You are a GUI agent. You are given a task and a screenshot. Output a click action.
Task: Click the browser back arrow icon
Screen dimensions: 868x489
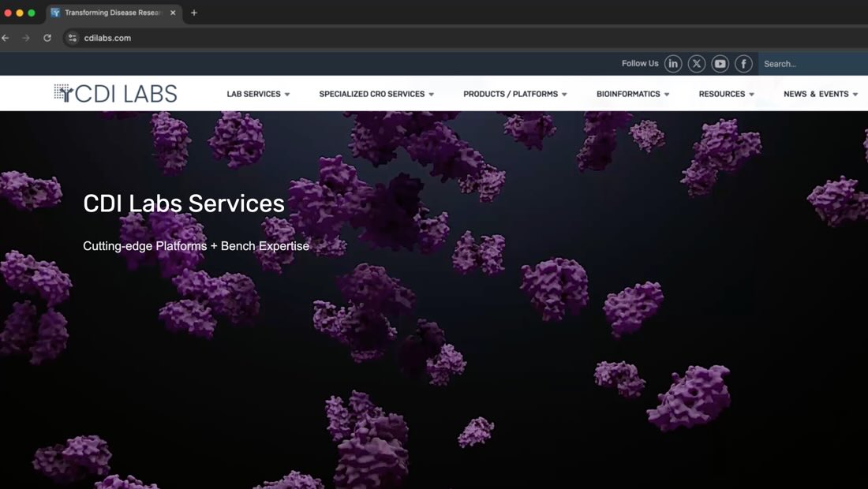coord(6,37)
